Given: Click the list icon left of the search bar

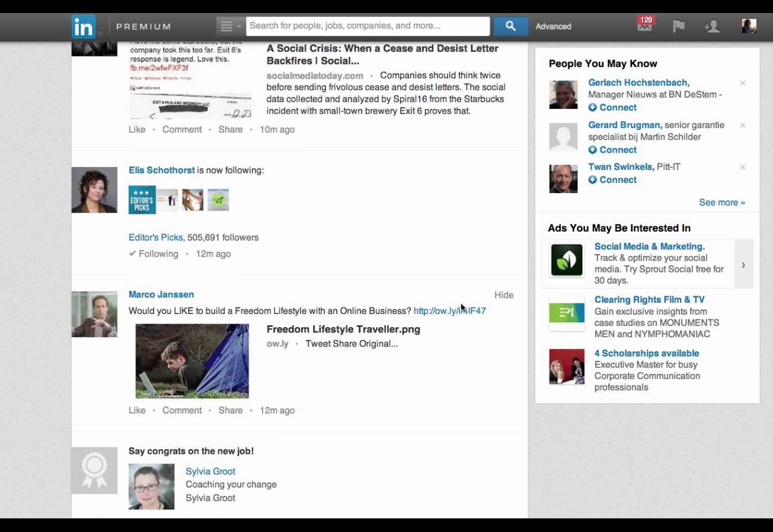Looking at the screenshot, I should pyautogui.click(x=227, y=26).
